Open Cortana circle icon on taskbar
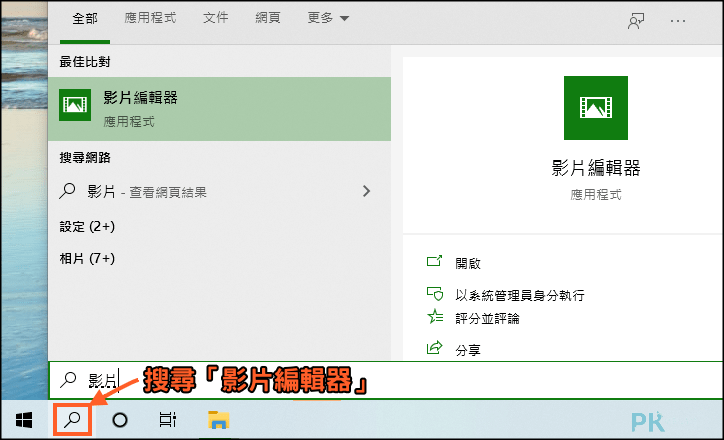724x440 pixels. [120, 420]
